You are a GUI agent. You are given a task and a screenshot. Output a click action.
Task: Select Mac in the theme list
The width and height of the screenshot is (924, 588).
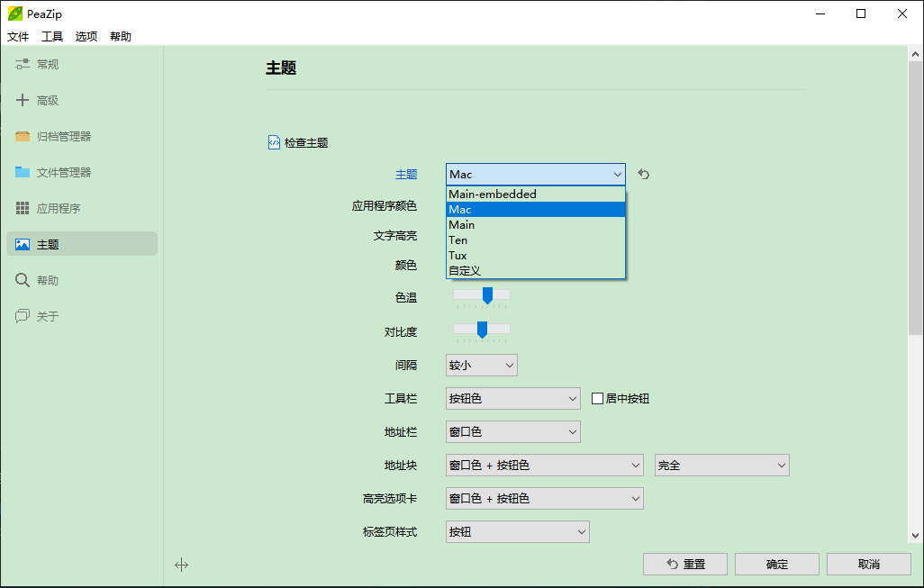536,209
